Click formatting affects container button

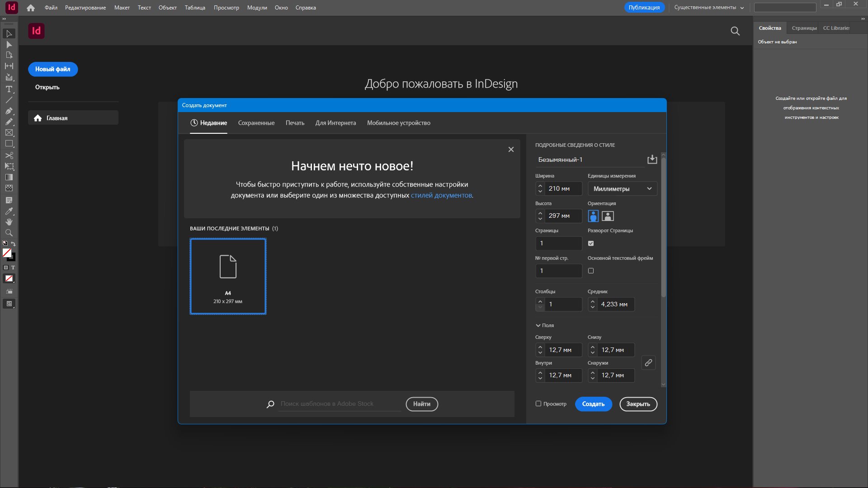tap(6, 268)
